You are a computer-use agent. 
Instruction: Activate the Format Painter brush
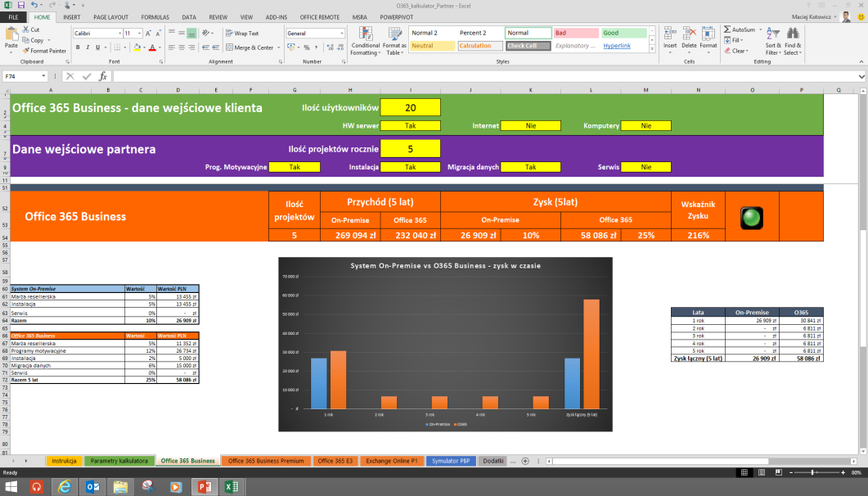coord(25,51)
